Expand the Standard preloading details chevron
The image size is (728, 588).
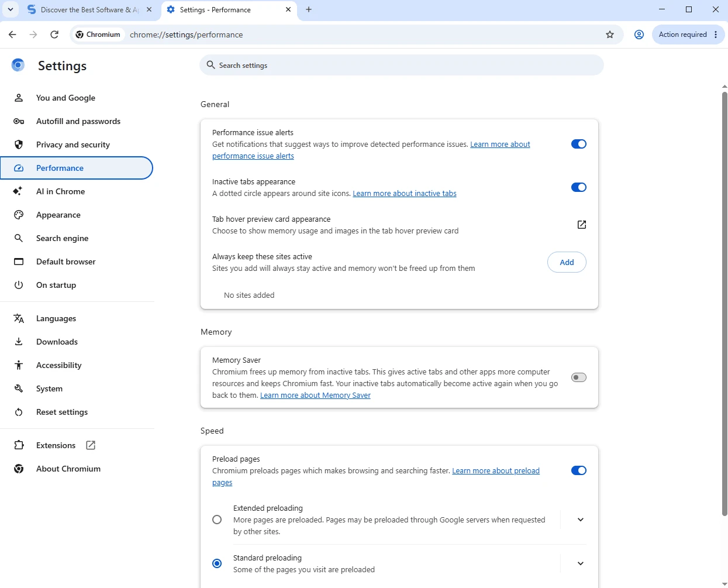tap(581, 563)
